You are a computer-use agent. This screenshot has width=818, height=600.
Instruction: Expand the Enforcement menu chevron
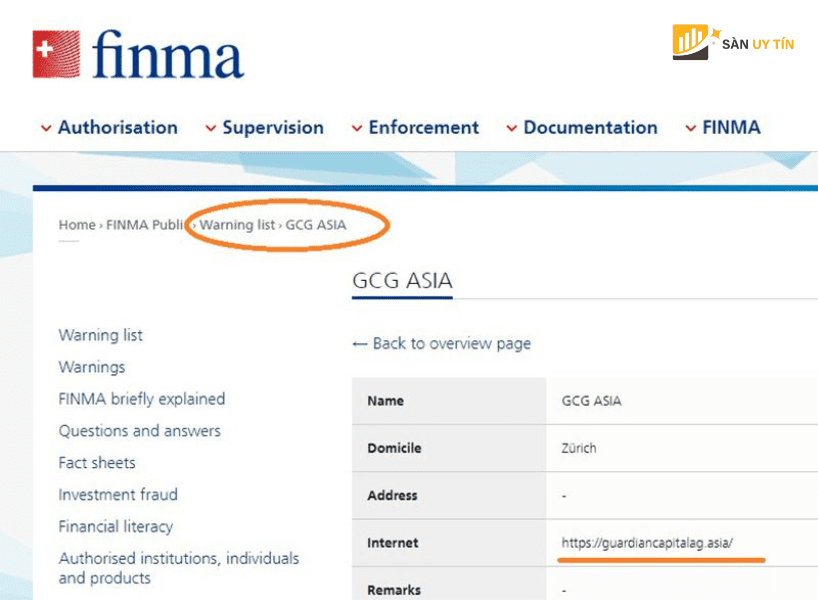pyautogui.click(x=357, y=128)
